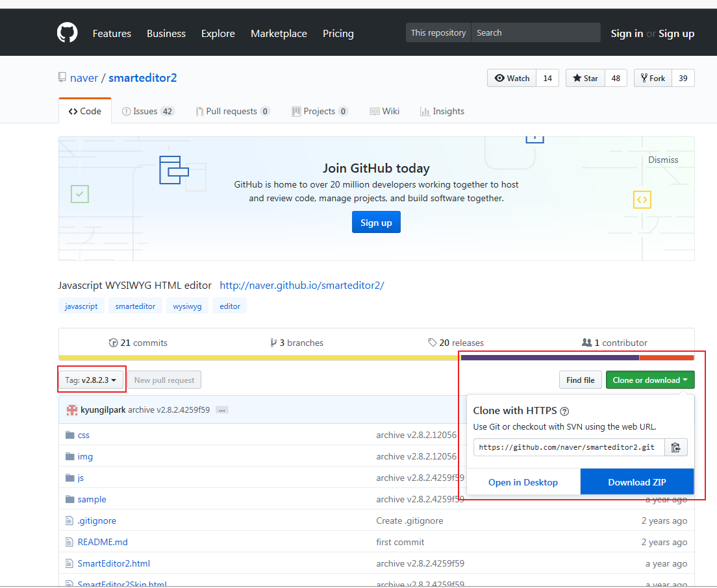Viewport: 717px width, 588px height.
Task: Expand commit message ellipsis button
Action: (221, 410)
